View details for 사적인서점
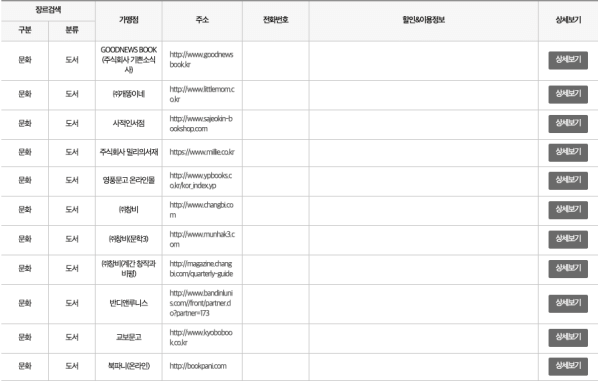600x381 pixels. 568,124
